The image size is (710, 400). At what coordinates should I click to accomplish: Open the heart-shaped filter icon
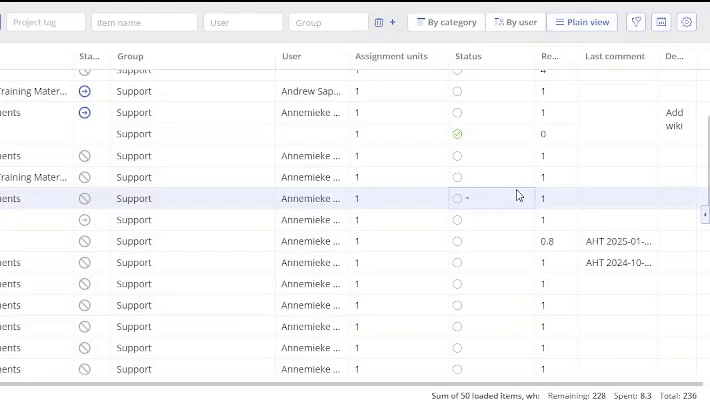(x=636, y=22)
